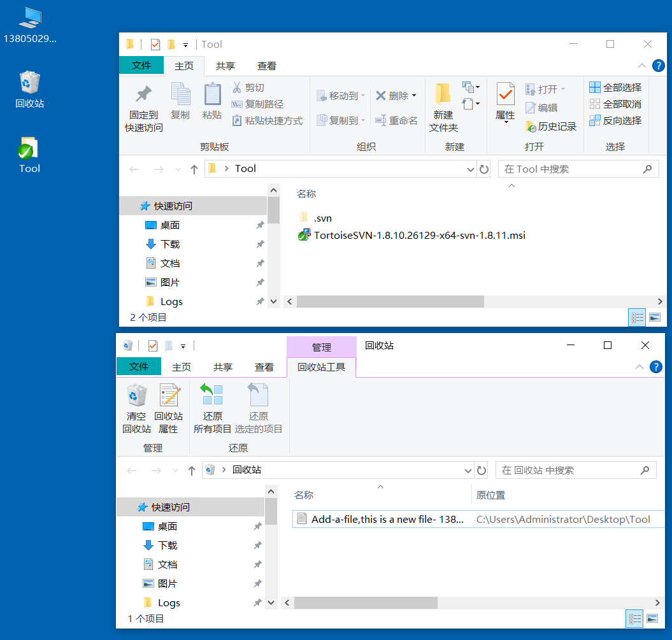Click 全部取消 in the ribbon
672x640 pixels.
tap(615, 104)
